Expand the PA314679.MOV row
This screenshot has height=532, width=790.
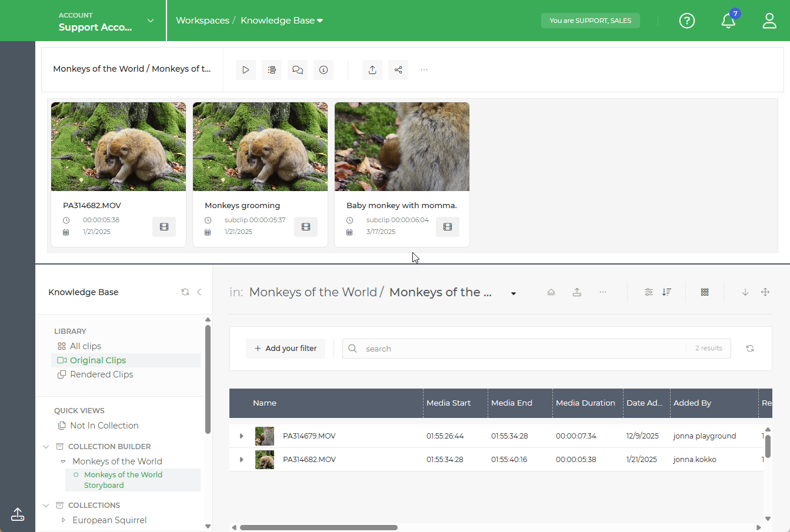pyautogui.click(x=241, y=436)
